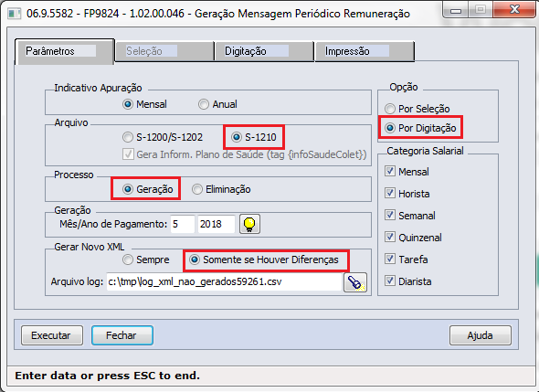Viewport: 539px width, 392px height.
Task: Select the Eliminação process radio
Action: click(x=221, y=189)
